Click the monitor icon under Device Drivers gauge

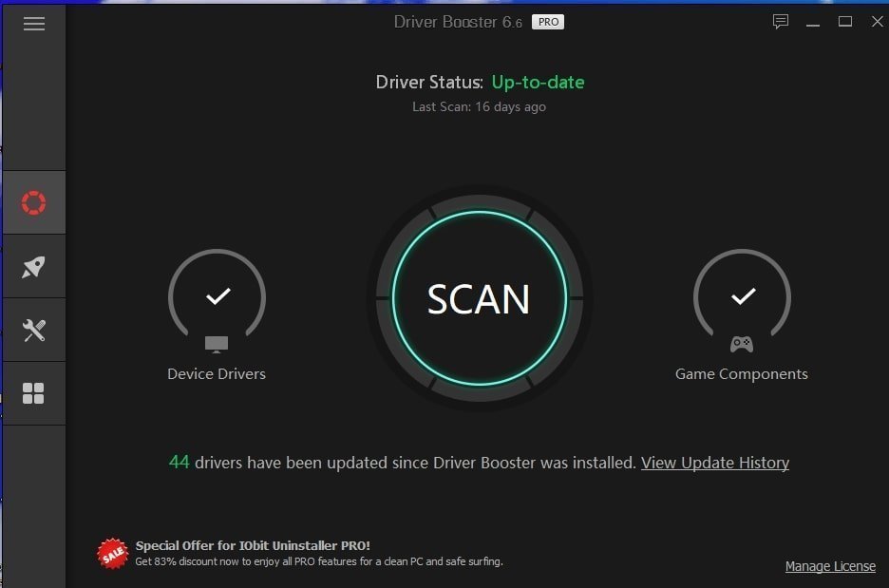pyautogui.click(x=217, y=343)
